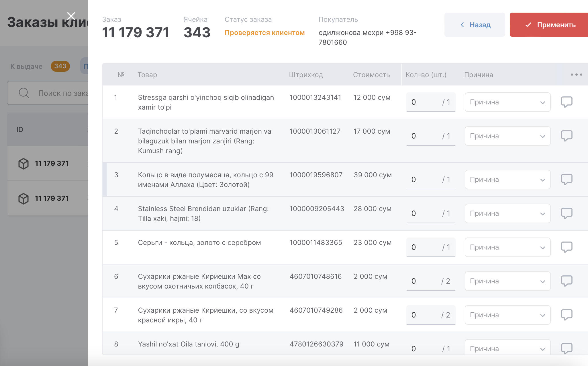Select second 11 179 371 order row
This screenshot has width=588, height=366.
pyautogui.click(x=52, y=198)
